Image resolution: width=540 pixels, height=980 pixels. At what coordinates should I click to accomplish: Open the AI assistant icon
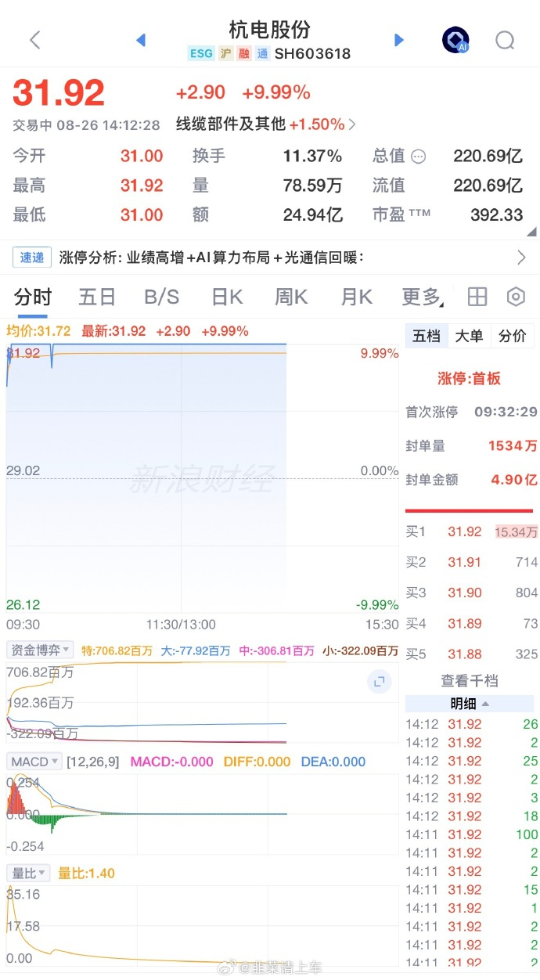coord(455,40)
